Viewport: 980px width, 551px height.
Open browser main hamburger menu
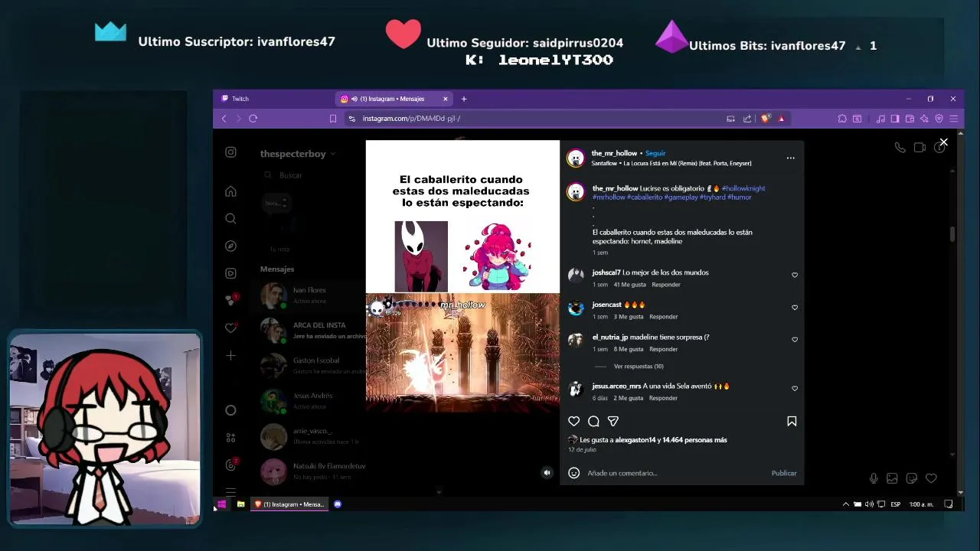point(953,119)
